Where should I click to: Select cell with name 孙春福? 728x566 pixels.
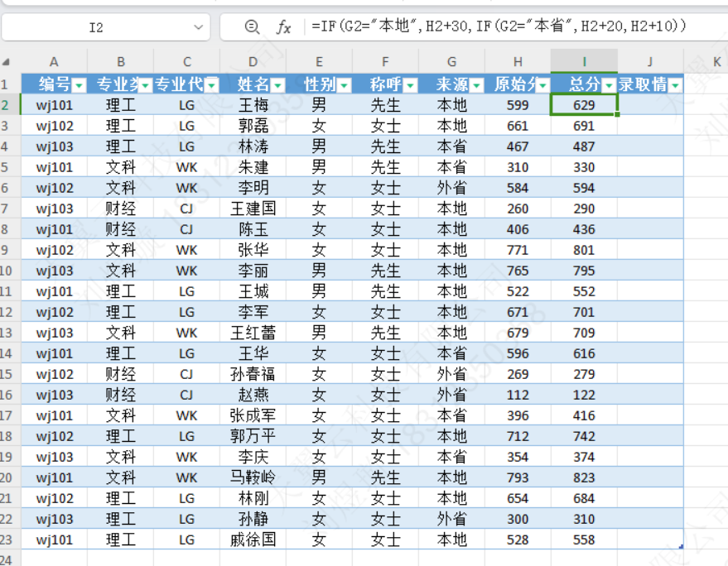tap(253, 374)
